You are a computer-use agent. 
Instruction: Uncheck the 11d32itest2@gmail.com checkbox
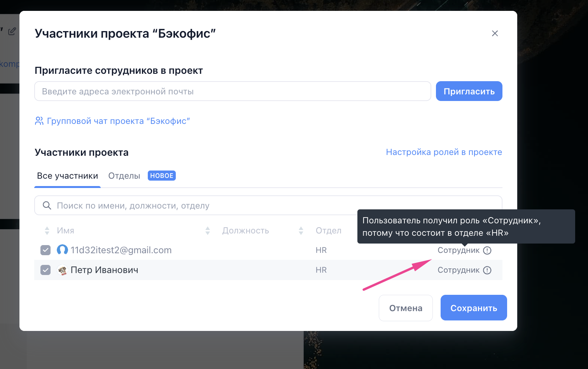[45, 250]
